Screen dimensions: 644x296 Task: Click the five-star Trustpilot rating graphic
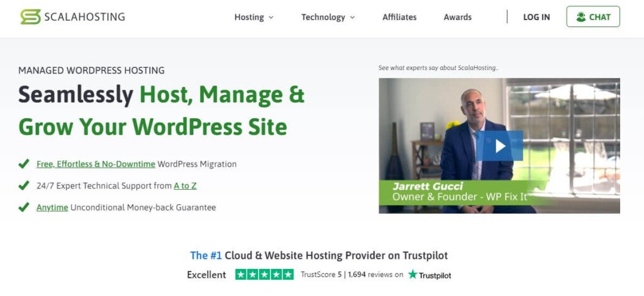(265, 274)
